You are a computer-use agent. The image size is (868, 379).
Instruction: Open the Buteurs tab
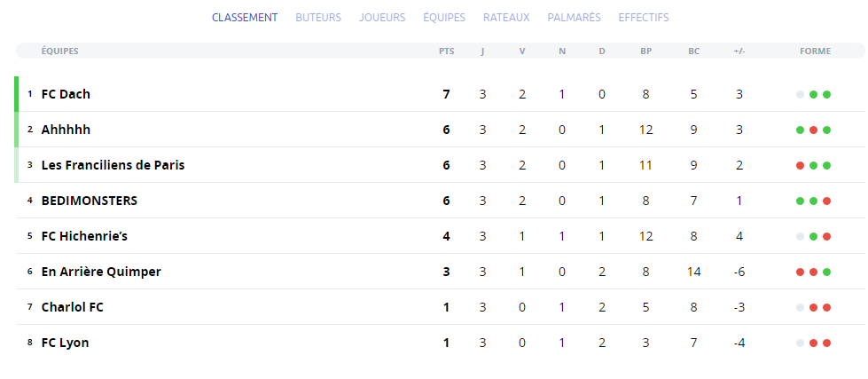click(x=318, y=18)
